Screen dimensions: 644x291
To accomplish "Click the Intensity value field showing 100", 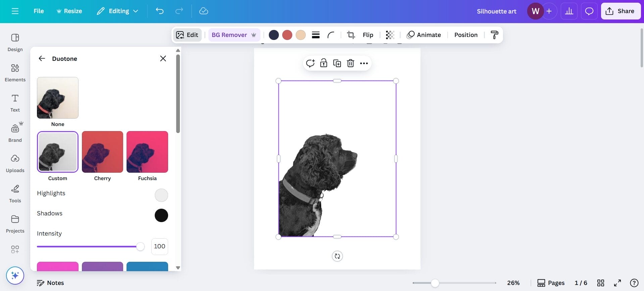I will [160, 247].
